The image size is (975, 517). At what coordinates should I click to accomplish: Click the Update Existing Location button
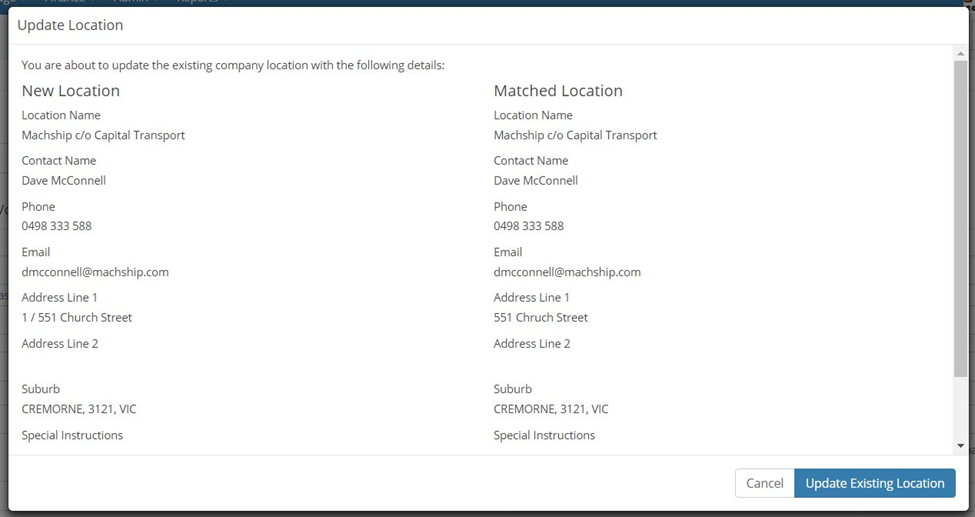tap(874, 483)
